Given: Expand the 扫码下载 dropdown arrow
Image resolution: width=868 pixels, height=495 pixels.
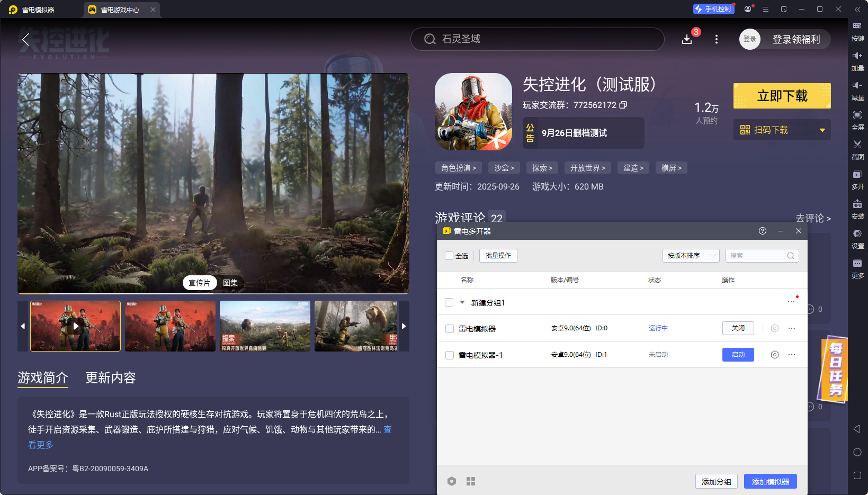Looking at the screenshot, I should point(822,130).
